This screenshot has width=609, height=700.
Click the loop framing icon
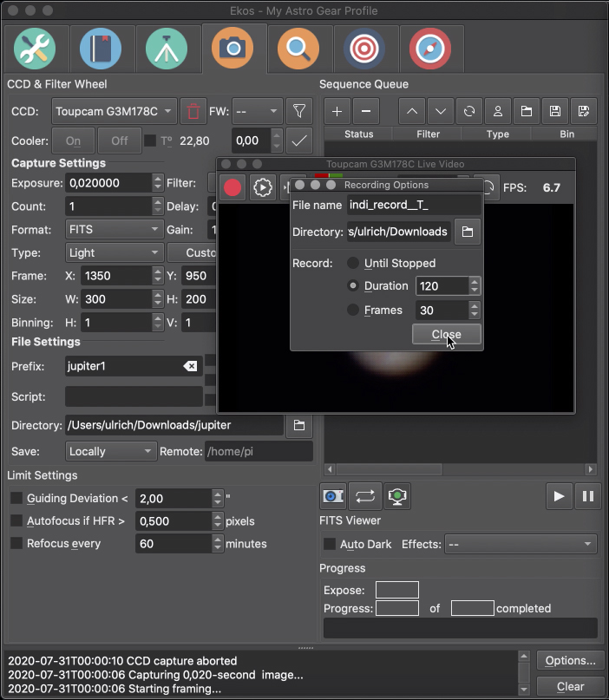point(364,496)
